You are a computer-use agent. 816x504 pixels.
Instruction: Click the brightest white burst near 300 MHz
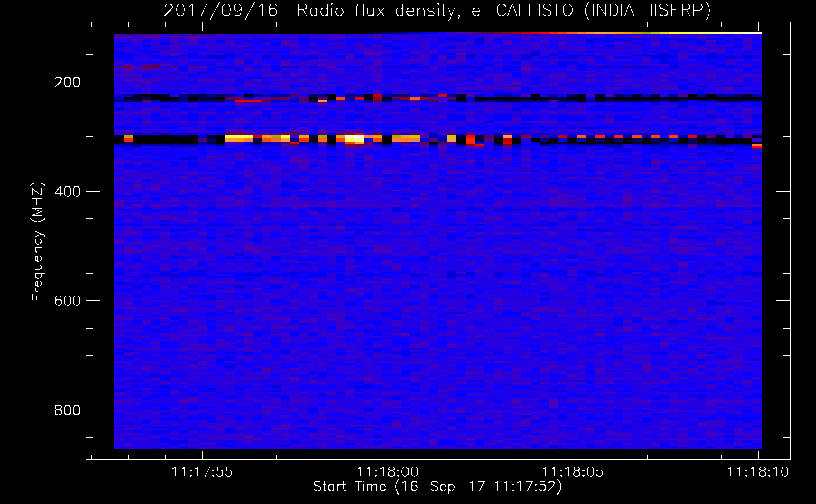coord(355,138)
